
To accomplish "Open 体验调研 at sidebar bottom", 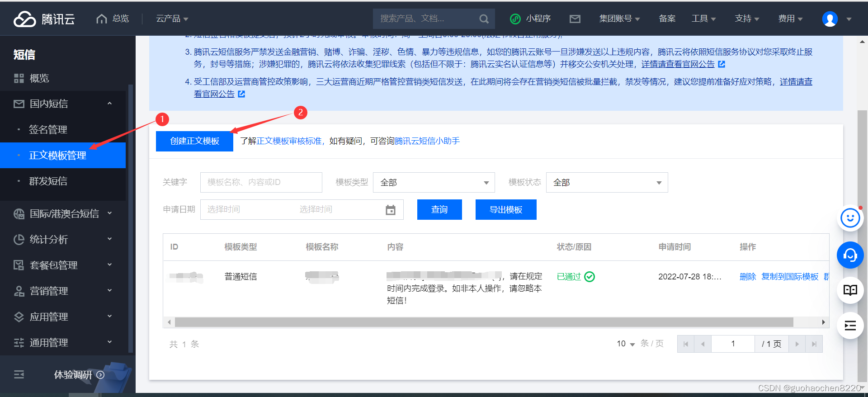I will 79,375.
